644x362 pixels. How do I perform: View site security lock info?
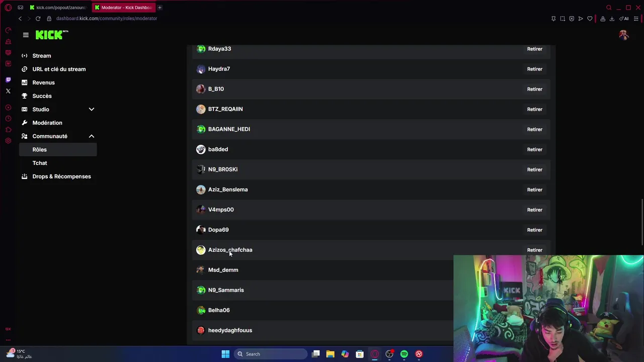pyautogui.click(x=49, y=19)
